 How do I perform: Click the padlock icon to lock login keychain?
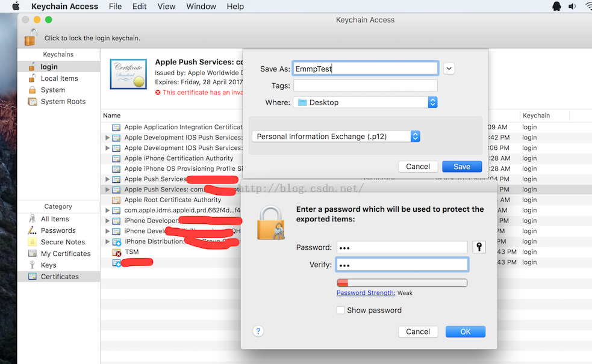[31, 37]
